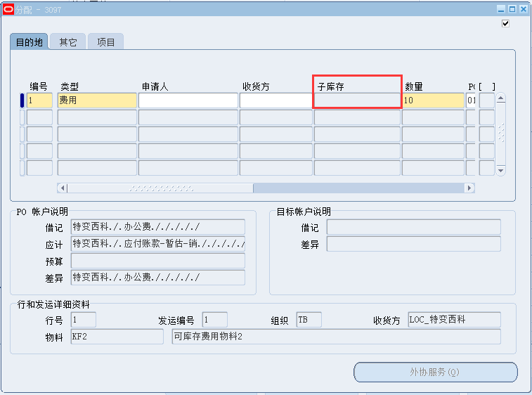Click the 子库存 column header

[x=331, y=86]
